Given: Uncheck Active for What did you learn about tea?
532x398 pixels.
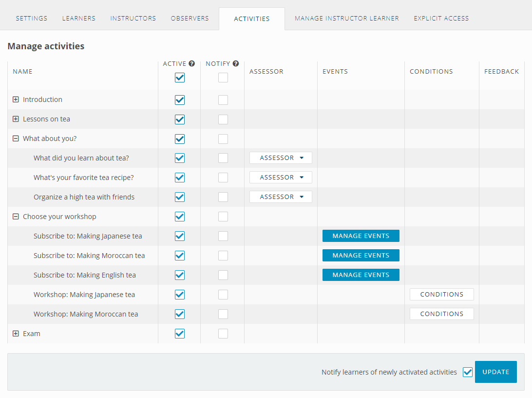Looking at the screenshot, I should (x=180, y=158).
